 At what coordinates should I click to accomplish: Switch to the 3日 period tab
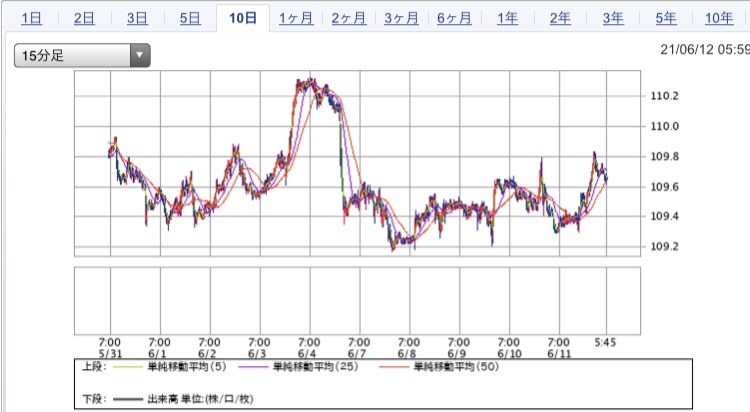(x=137, y=19)
